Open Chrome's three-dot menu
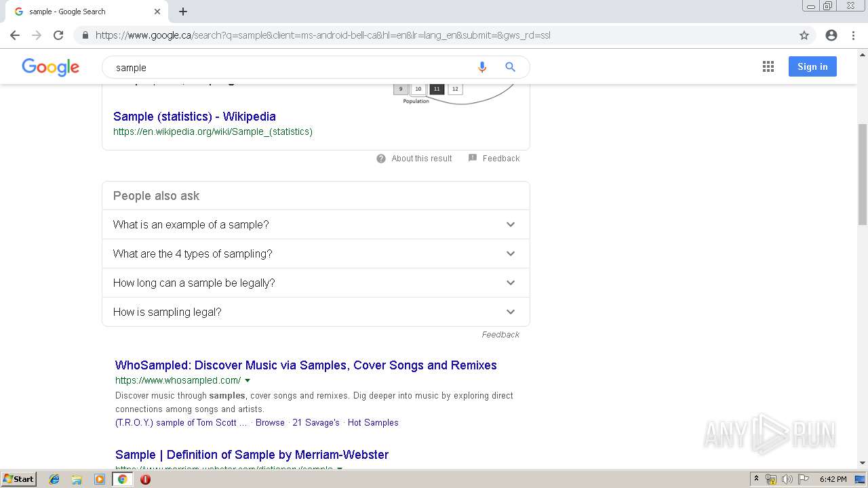 pyautogui.click(x=853, y=35)
